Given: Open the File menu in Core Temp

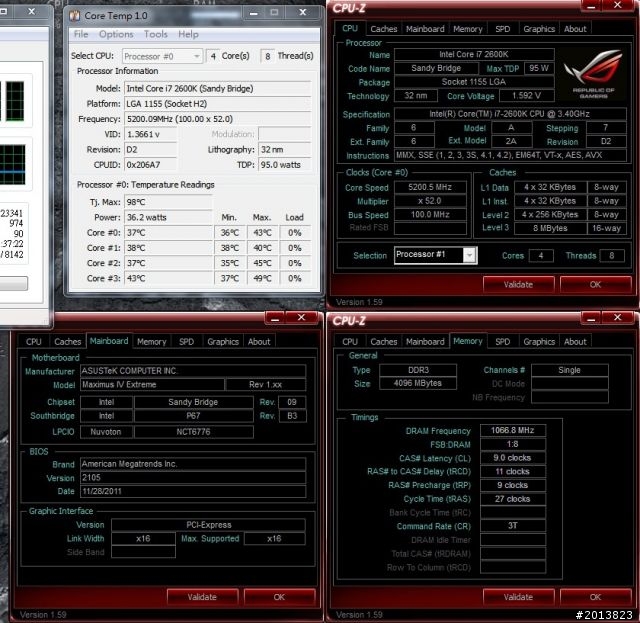Looking at the screenshot, I should 80,34.
